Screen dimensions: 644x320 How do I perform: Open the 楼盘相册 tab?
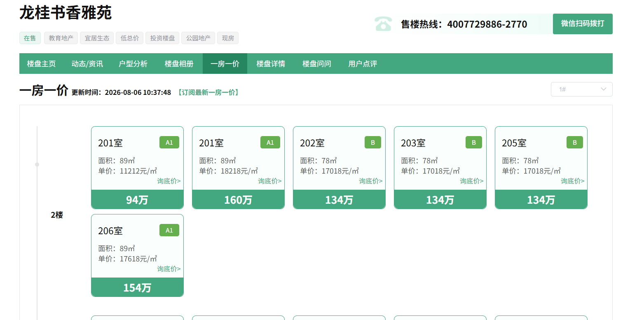point(179,64)
